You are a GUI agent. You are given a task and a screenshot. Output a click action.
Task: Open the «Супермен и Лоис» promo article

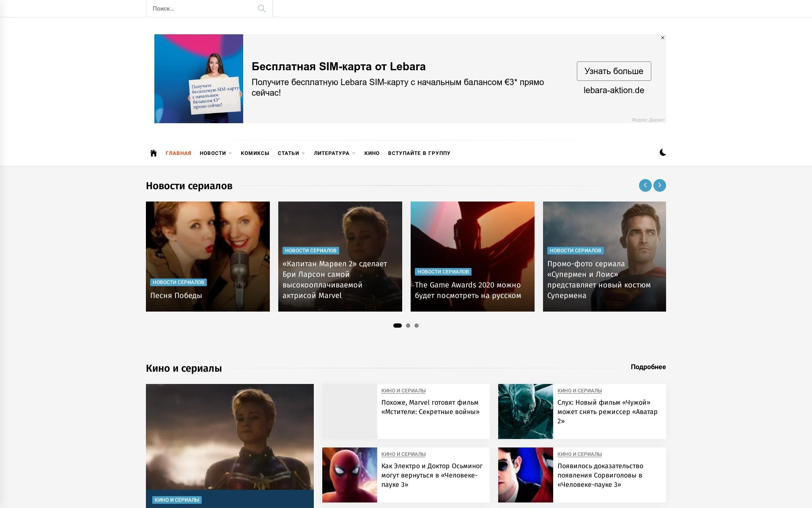pos(599,279)
